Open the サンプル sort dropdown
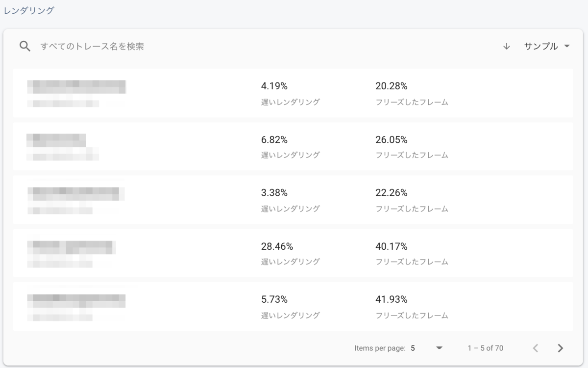 point(546,46)
